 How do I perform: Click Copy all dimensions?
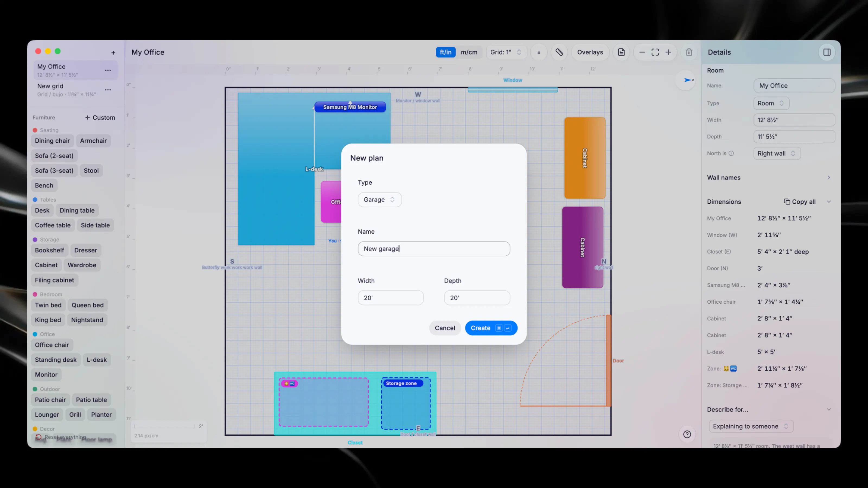click(800, 202)
